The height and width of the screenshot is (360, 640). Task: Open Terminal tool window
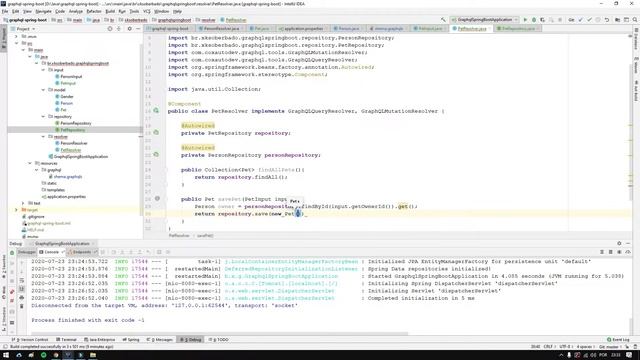tap(66, 340)
